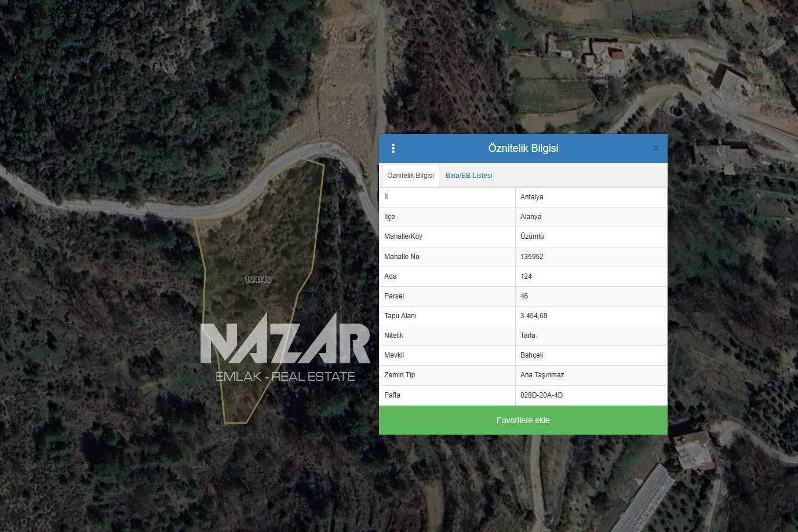
Task: Open the three-dot menu in popup header
Action: [x=393, y=148]
